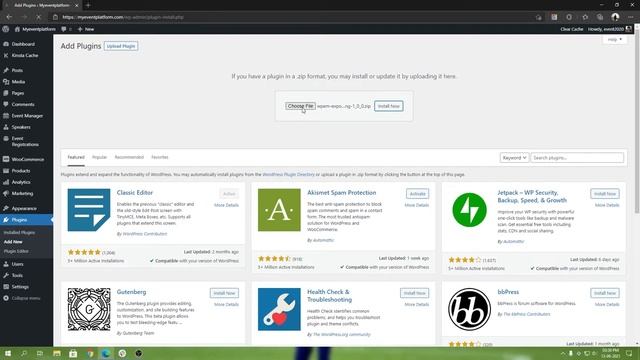640x360 pixels.
Task: Open the Appearance sidebar item
Action: [24, 209]
